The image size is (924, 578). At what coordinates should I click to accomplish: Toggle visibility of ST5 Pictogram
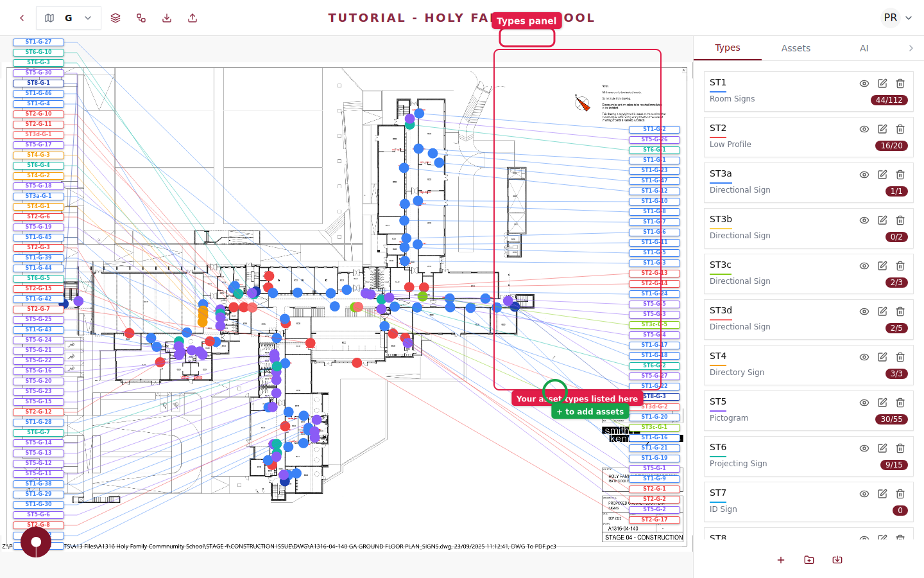coord(864,403)
